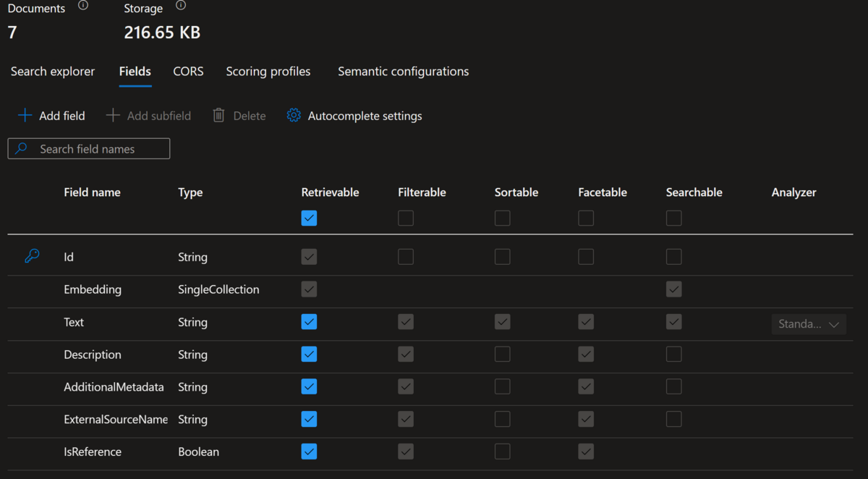Uncheck Retrievable for the IsReference field
The width and height of the screenshot is (868, 479).
309,452
